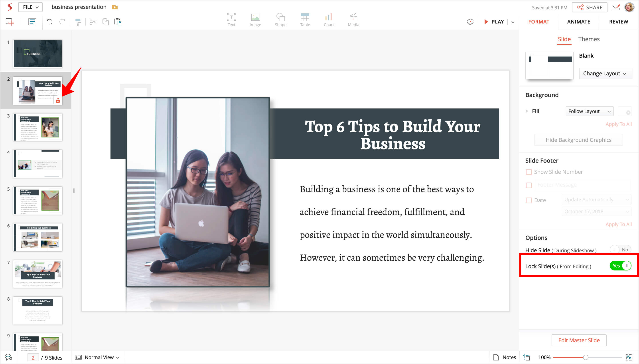The image size is (639, 364).
Task: Click the SHARE button
Action: (x=590, y=8)
